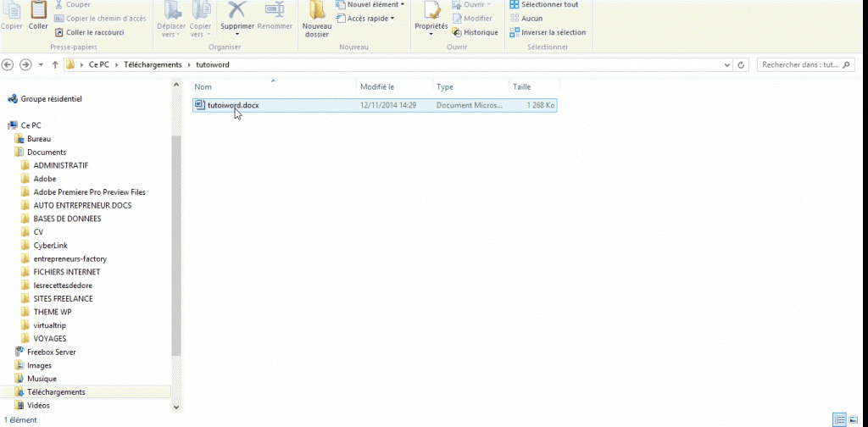Click Coller le raccourci

click(x=89, y=32)
